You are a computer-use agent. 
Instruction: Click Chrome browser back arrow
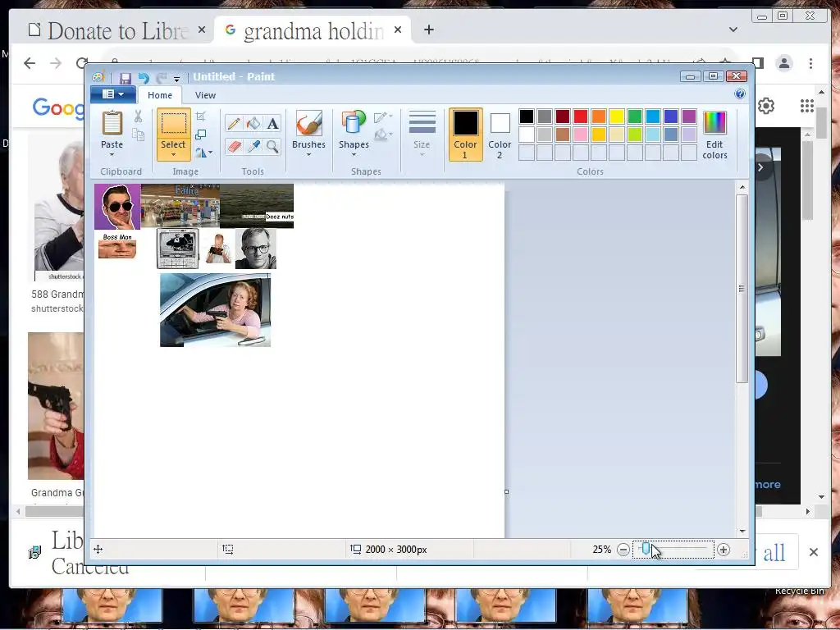click(30, 63)
